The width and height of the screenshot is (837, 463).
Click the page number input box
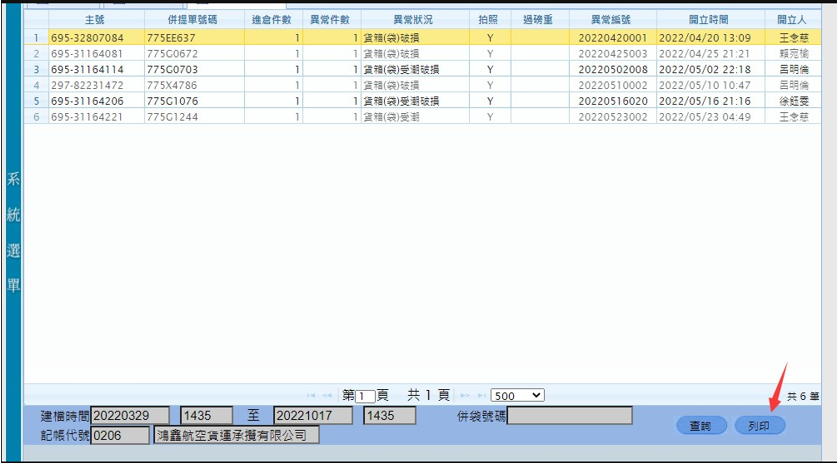click(366, 396)
